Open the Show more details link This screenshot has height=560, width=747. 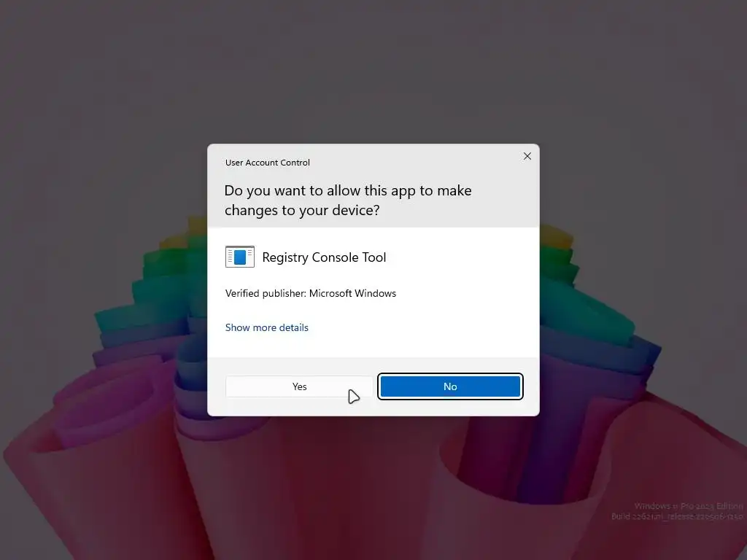coord(267,327)
